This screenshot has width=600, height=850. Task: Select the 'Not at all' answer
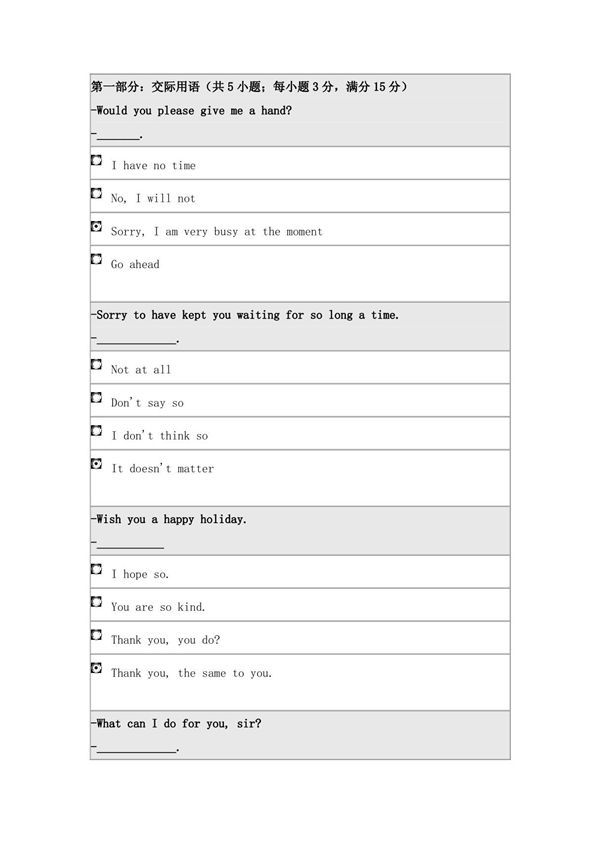coord(97,365)
